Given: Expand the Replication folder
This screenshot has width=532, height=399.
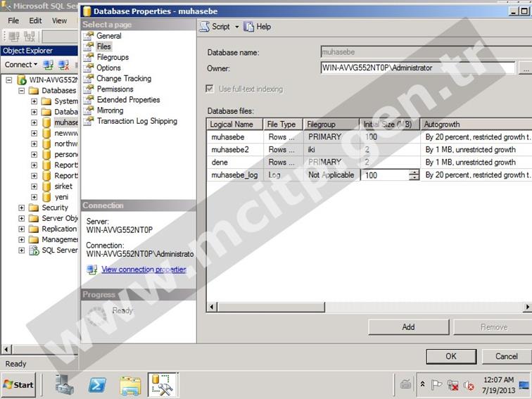Looking at the screenshot, I should [x=21, y=229].
